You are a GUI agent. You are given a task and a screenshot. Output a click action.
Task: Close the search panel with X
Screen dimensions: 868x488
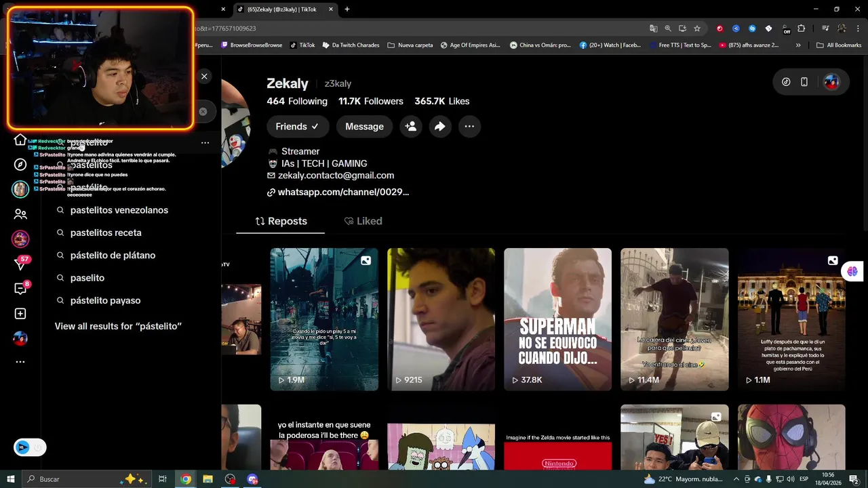pyautogui.click(x=204, y=77)
